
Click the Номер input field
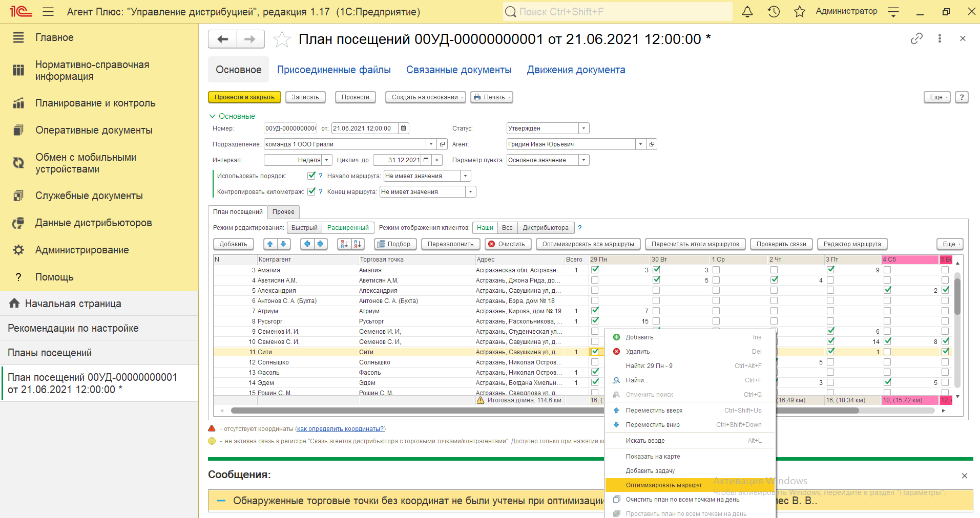[290, 128]
